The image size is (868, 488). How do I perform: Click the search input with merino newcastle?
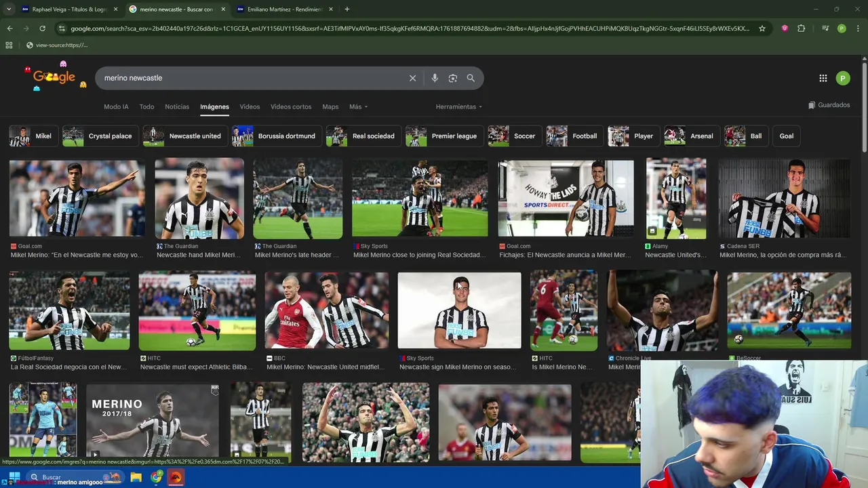tap(251, 78)
